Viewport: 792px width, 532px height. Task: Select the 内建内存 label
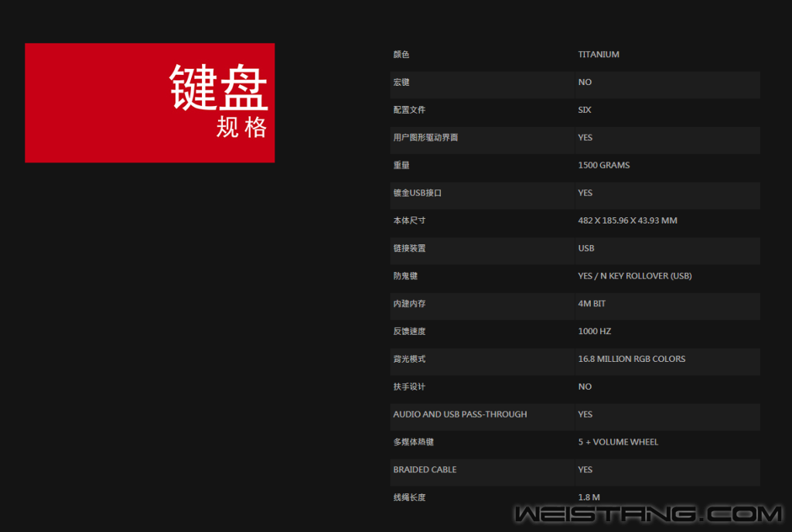pyautogui.click(x=409, y=304)
